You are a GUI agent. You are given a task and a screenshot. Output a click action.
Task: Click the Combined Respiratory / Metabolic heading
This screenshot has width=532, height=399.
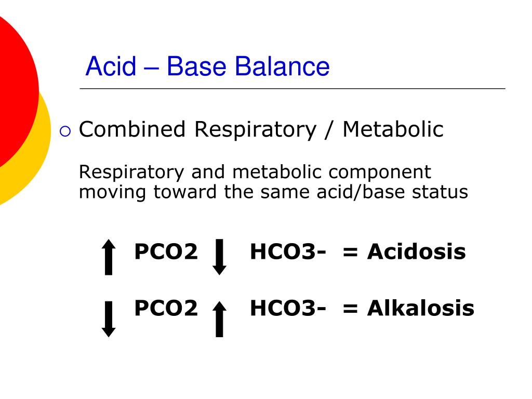261,129
